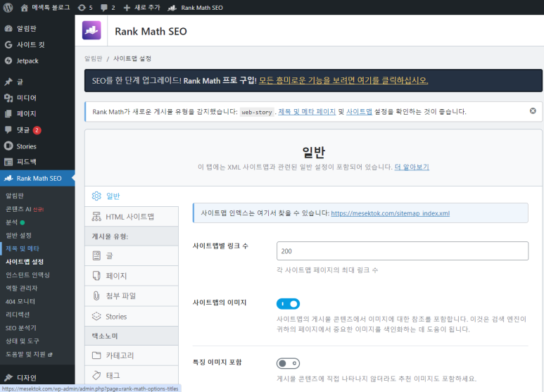Click the 첨부 파일 paperclip icon
Viewport: 544px width, 392px height.
[x=96, y=296]
